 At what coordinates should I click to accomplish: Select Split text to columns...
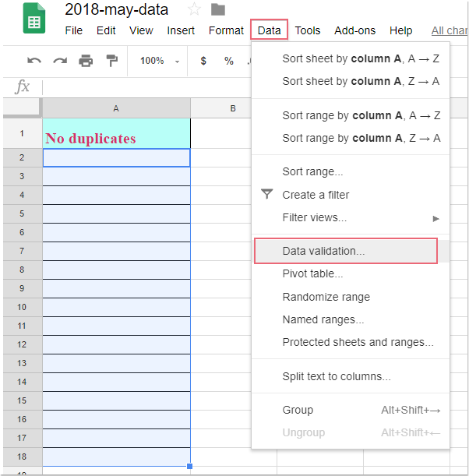click(x=351, y=376)
